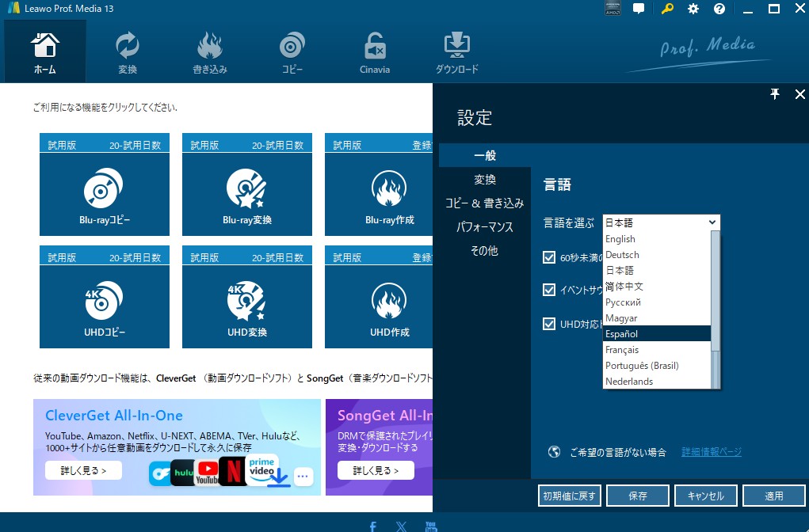809x532 pixels.
Task: Choose Deutsch from the language list
Action: [657, 255]
